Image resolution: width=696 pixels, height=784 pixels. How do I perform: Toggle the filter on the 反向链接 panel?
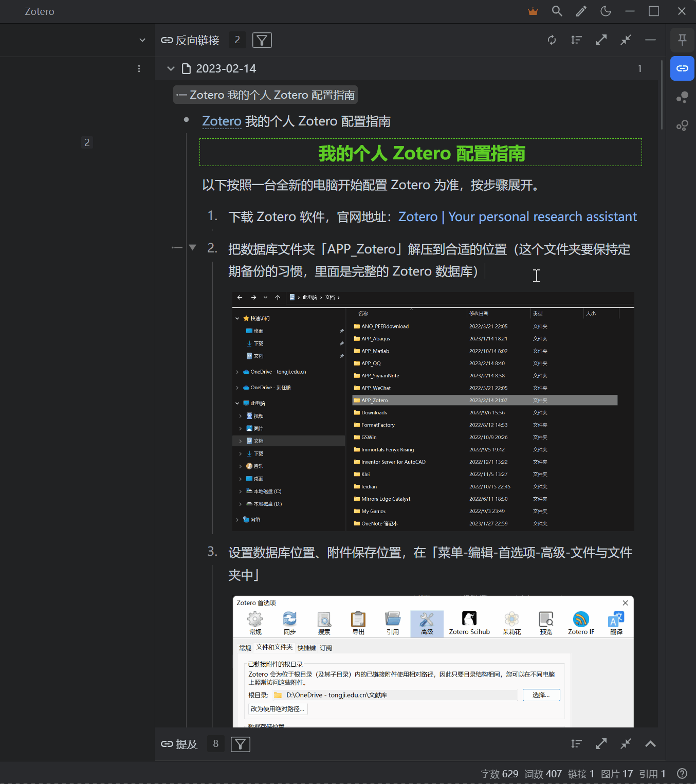coord(262,40)
